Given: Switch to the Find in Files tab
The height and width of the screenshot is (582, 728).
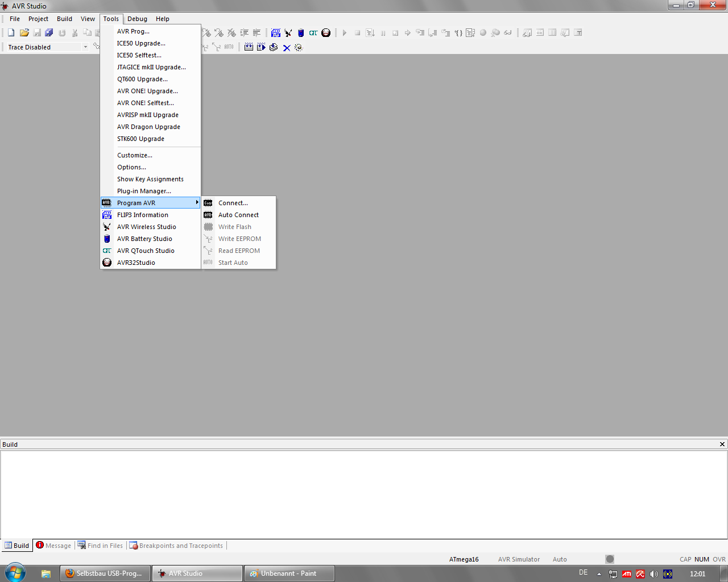Looking at the screenshot, I should pyautogui.click(x=100, y=546).
